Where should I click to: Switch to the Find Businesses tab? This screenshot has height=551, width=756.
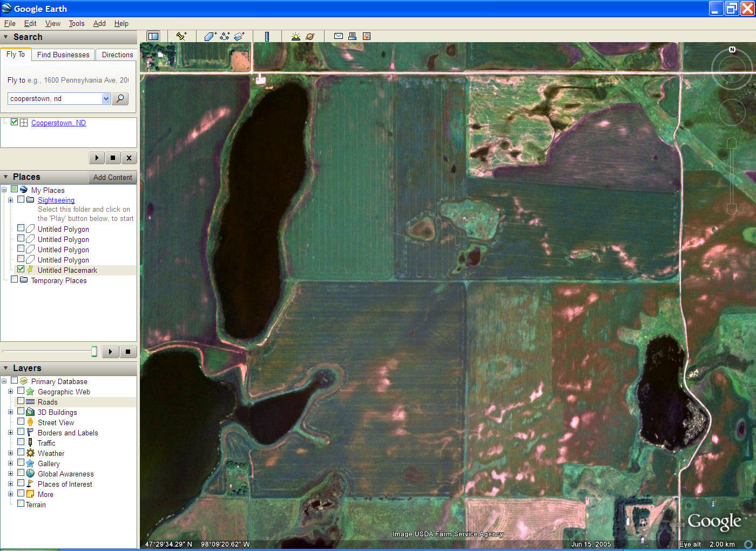tap(63, 55)
